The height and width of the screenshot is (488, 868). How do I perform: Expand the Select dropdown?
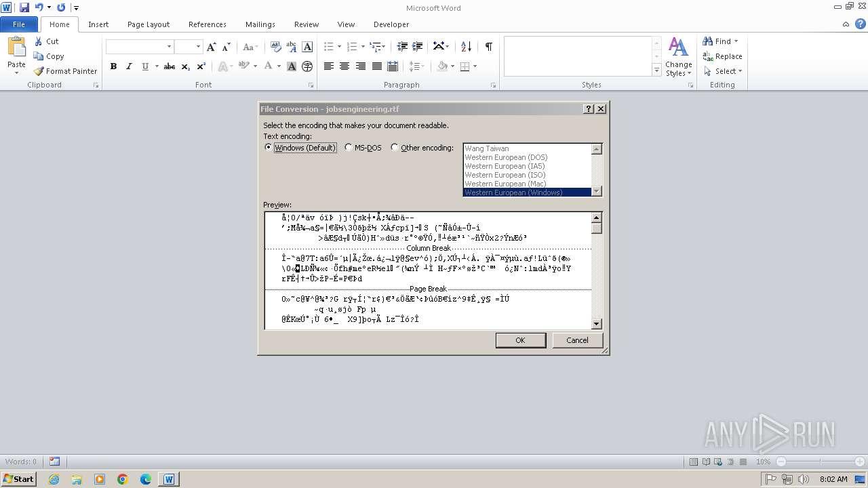point(740,71)
